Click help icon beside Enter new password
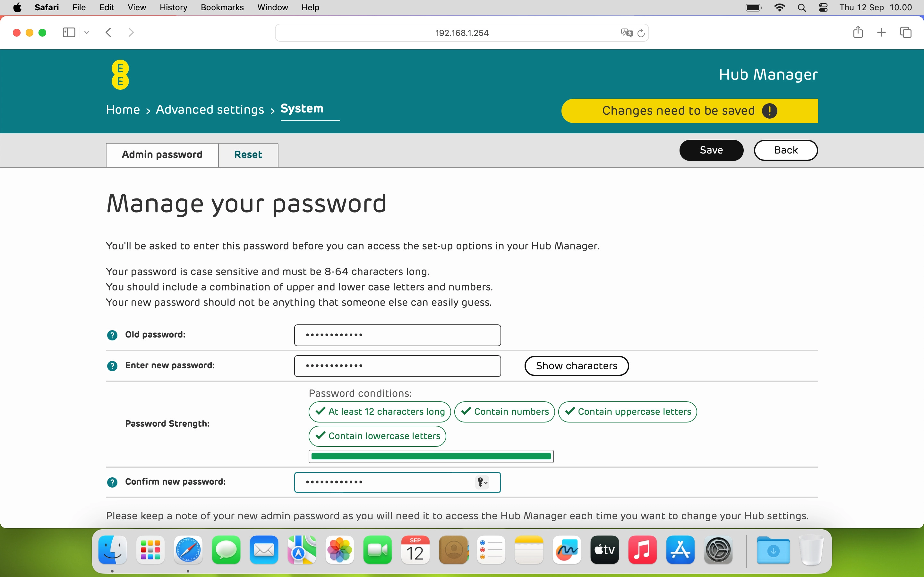 (x=112, y=366)
